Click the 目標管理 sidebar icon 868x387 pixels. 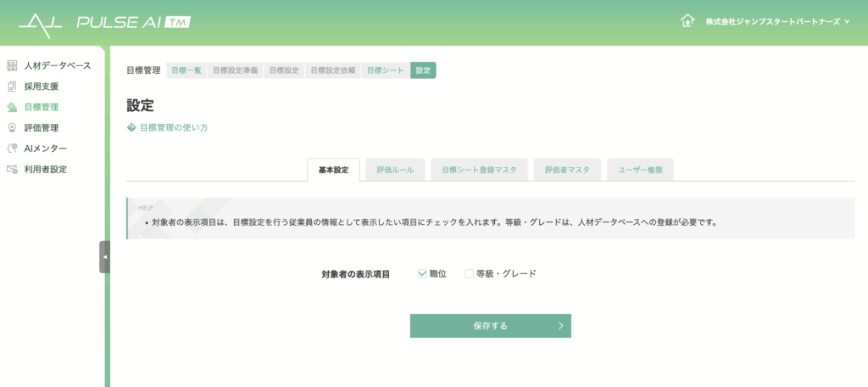pyautogui.click(x=12, y=108)
